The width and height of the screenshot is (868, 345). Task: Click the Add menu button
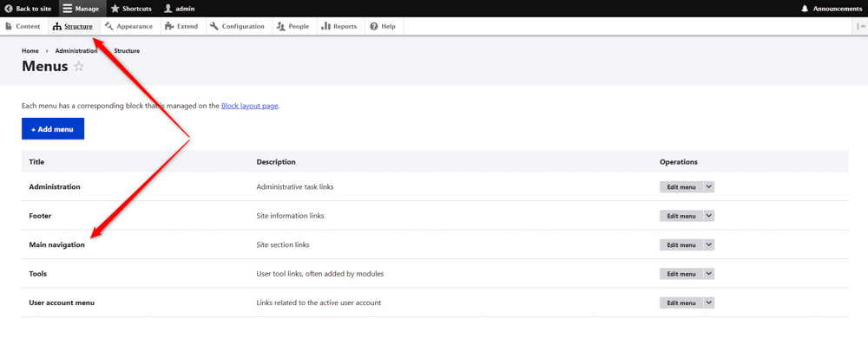[53, 128]
